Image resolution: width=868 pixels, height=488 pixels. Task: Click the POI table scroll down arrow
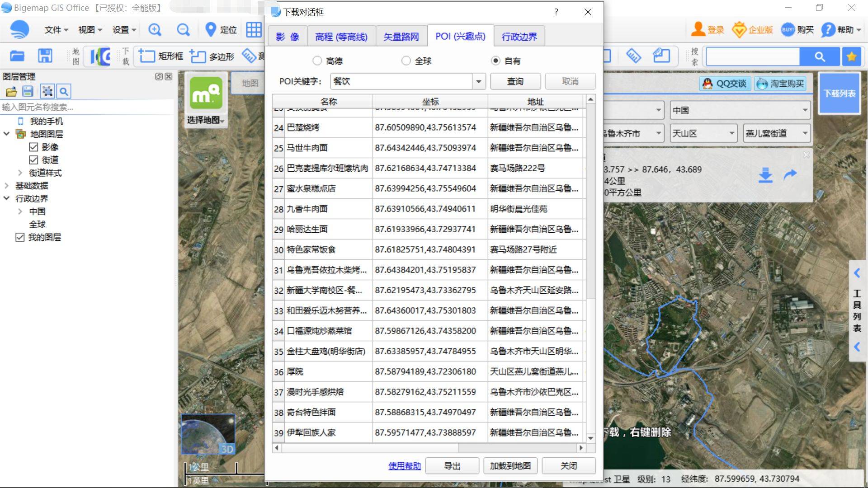[x=590, y=438]
